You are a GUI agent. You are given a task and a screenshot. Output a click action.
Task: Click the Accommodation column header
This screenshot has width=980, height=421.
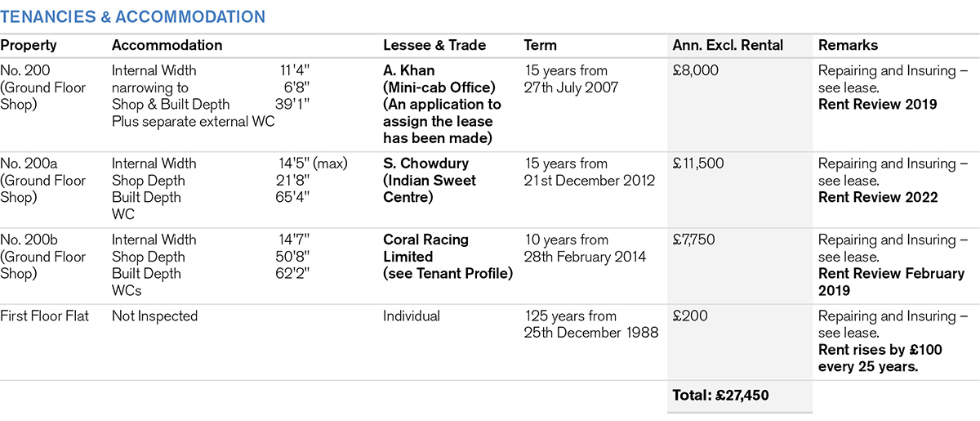click(167, 46)
